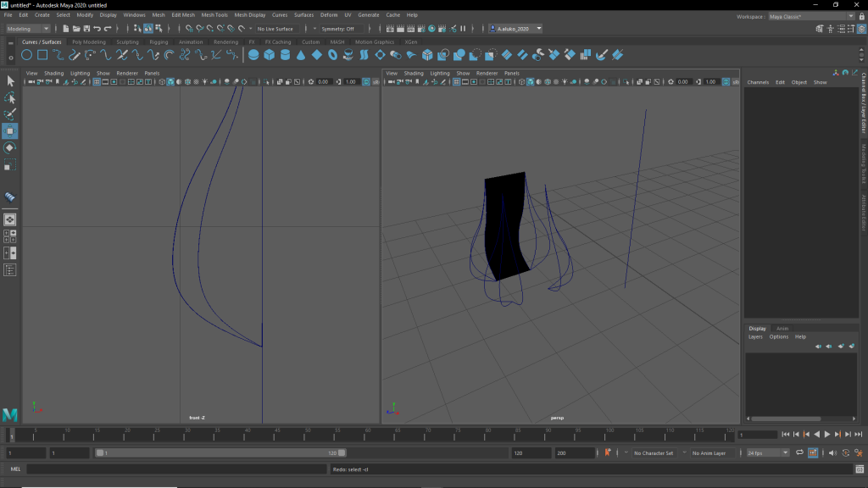Create a NURBS cone from the shelf
Image resolution: width=868 pixels, height=488 pixels.
coord(301,55)
